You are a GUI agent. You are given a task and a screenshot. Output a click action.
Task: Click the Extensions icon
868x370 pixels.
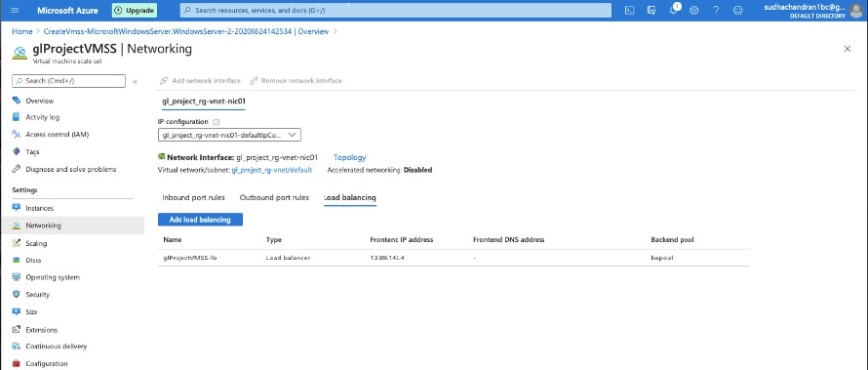[16, 329]
